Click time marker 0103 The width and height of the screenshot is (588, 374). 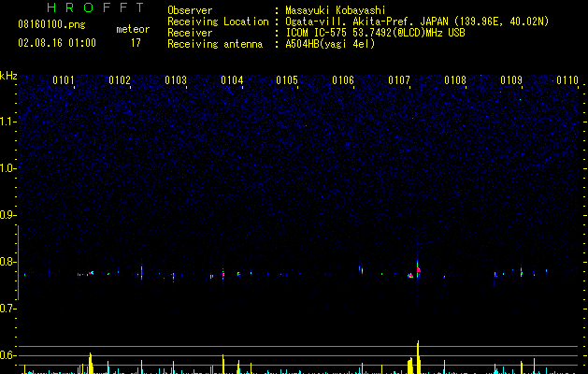[x=176, y=80]
